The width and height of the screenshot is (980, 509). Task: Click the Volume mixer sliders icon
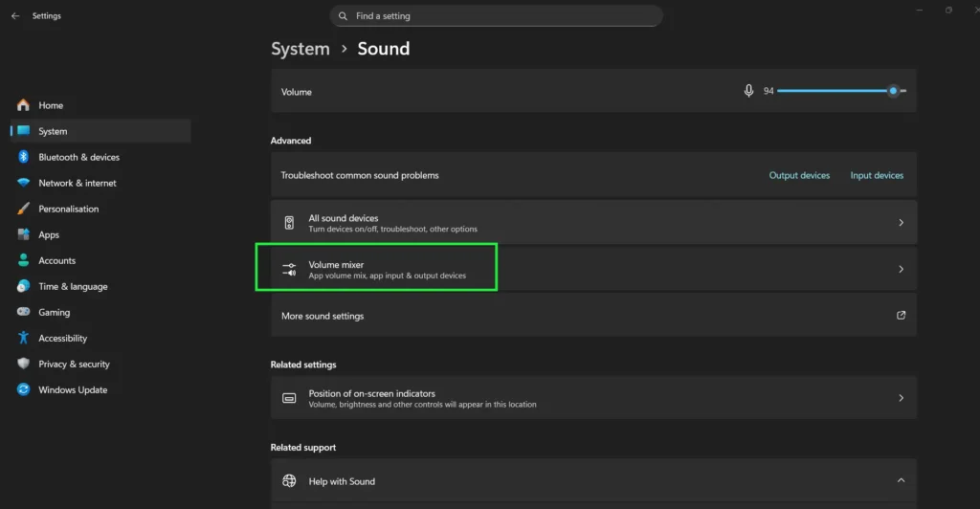click(289, 269)
